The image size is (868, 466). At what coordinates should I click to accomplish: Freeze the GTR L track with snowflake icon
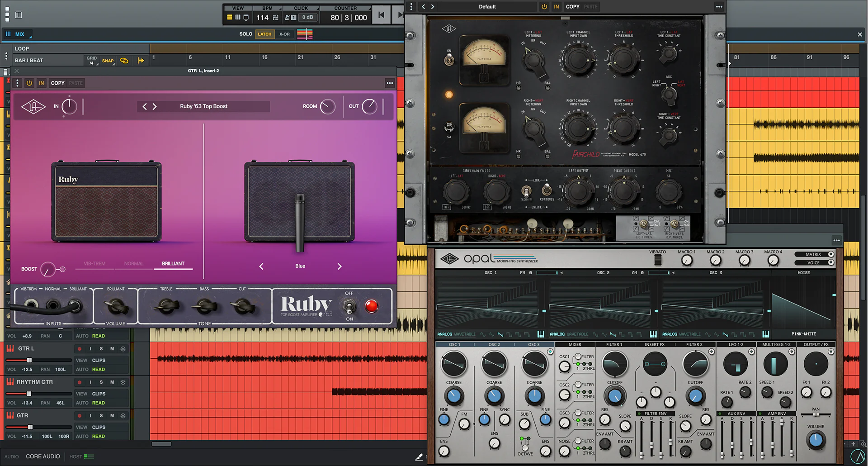123,349
